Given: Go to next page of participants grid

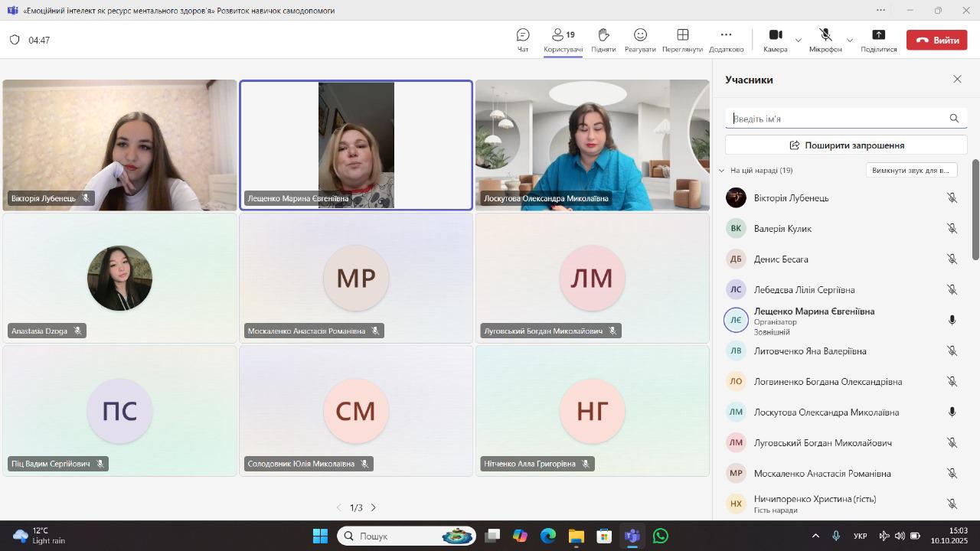Looking at the screenshot, I should coord(374,507).
